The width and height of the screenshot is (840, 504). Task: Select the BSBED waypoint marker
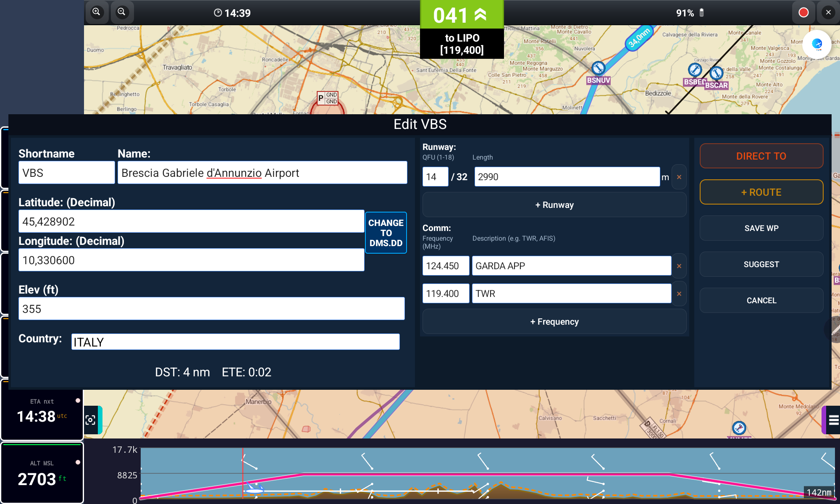coord(695,70)
